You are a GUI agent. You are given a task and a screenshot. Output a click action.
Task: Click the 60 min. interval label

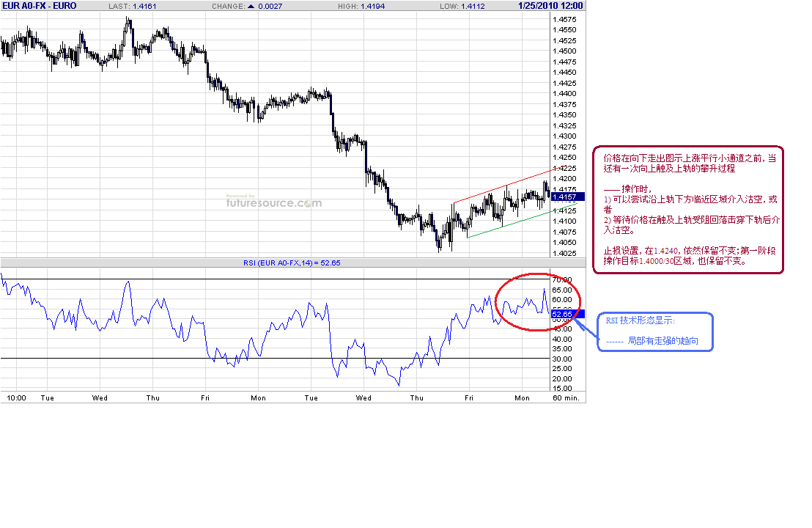pos(566,398)
